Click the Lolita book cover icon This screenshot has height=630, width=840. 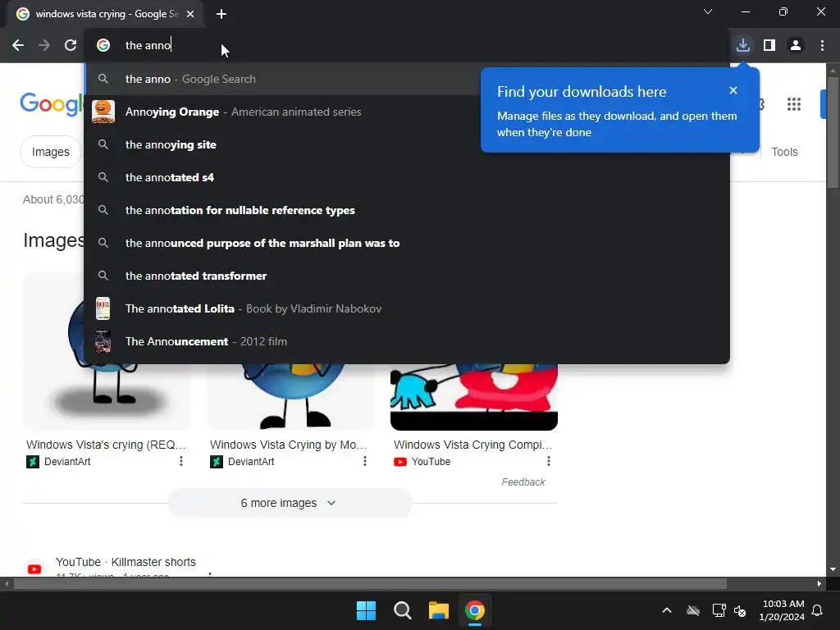103,308
